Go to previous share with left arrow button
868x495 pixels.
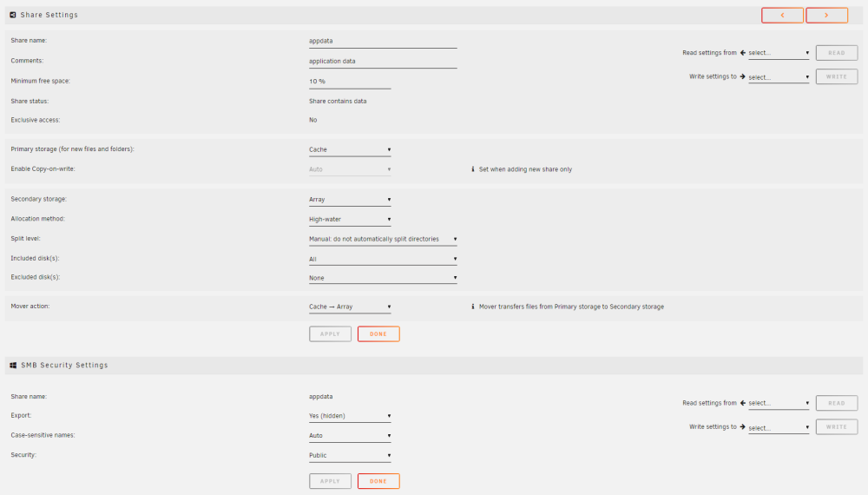pos(782,16)
